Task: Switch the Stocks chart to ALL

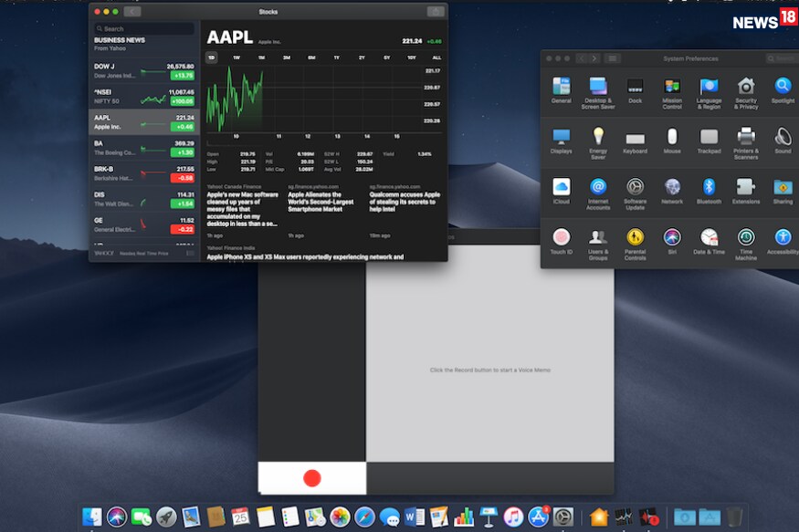Action: pos(436,57)
